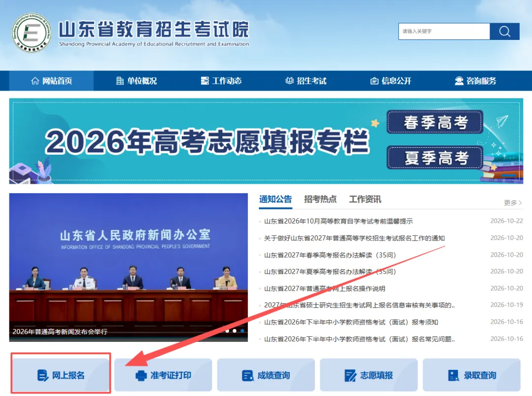
Task: Open the 更多 link for more notices
Action: point(513,202)
